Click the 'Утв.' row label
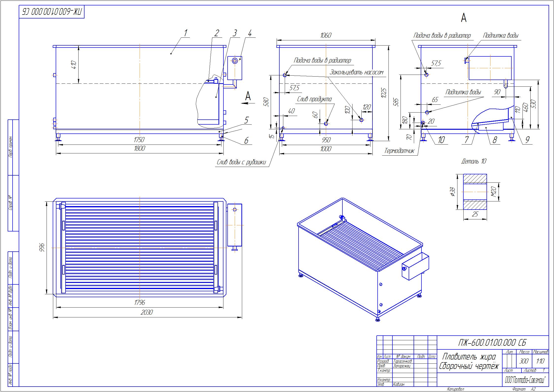554x392 pixels. pyautogui.click(x=381, y=384)
